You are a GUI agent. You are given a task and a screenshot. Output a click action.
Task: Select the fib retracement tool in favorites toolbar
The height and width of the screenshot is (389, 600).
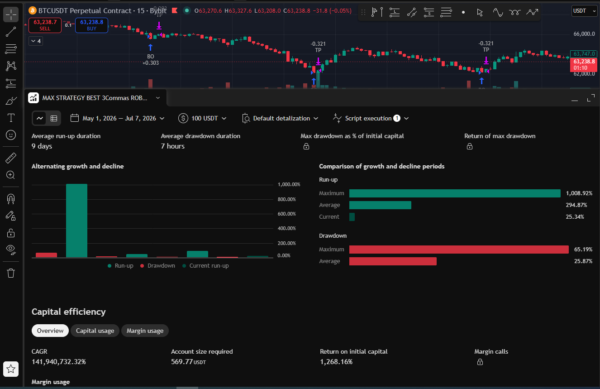pos(446,12)
